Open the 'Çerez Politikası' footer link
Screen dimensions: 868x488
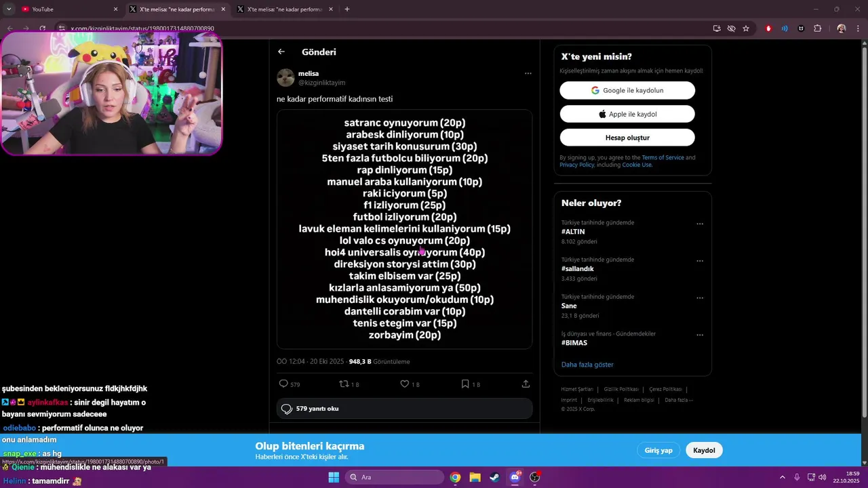coord(665,389)
